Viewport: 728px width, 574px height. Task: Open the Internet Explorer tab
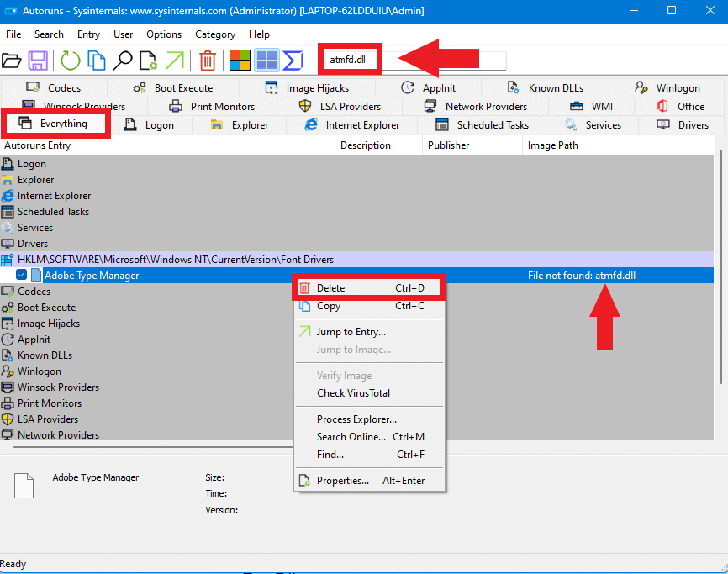(x=352, y=125)
